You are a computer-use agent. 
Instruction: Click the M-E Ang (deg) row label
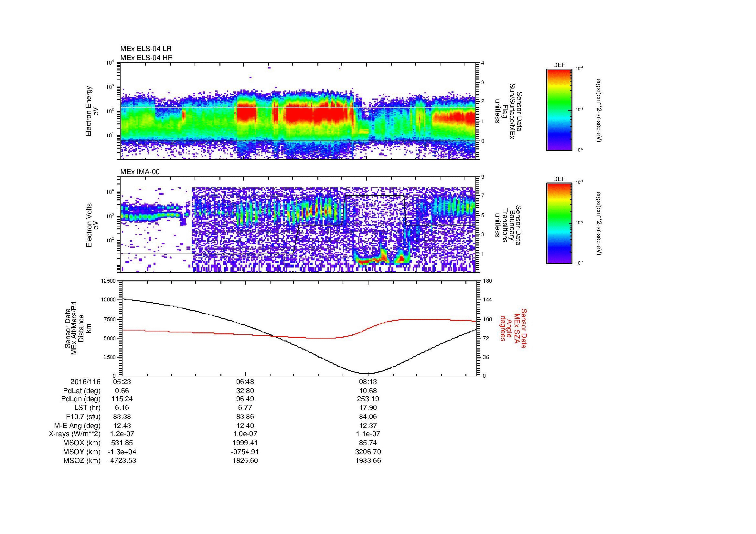coord(77,425)
